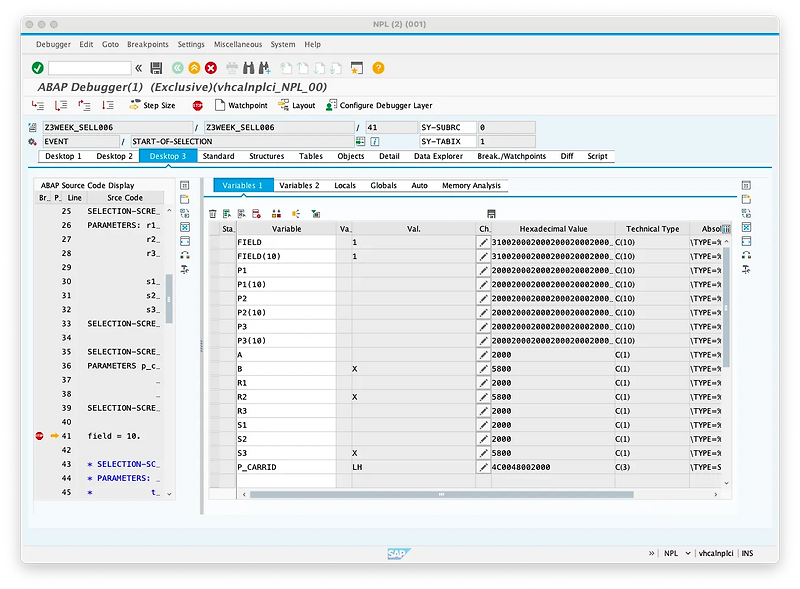Open Find using the binoculars icon
The image size is (800, 589).
(x=247, y=68)
